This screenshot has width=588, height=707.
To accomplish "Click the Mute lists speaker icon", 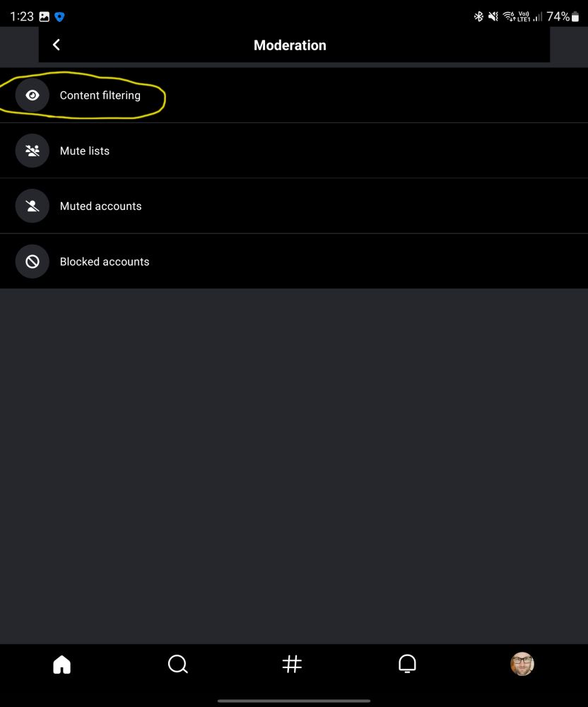I will click(32, 151).
